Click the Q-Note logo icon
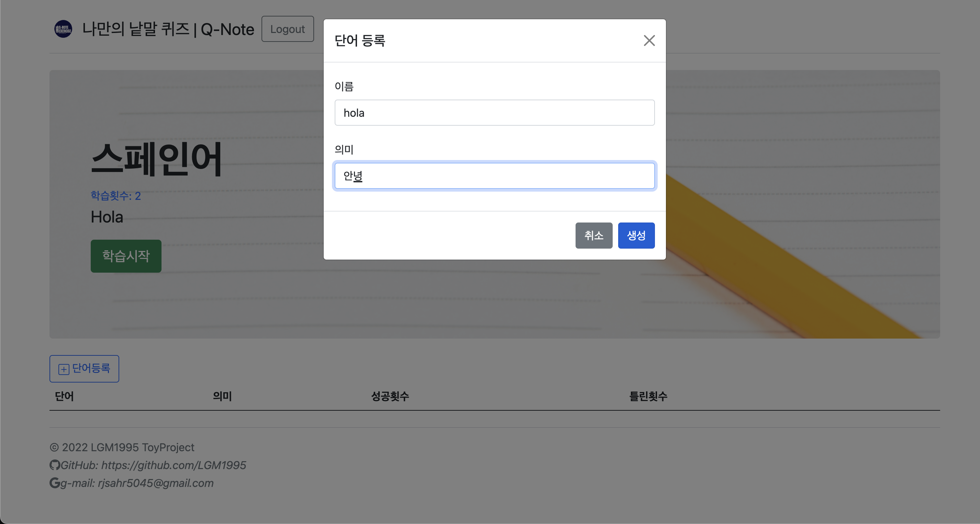980x524 pixels. pos(63,29)
